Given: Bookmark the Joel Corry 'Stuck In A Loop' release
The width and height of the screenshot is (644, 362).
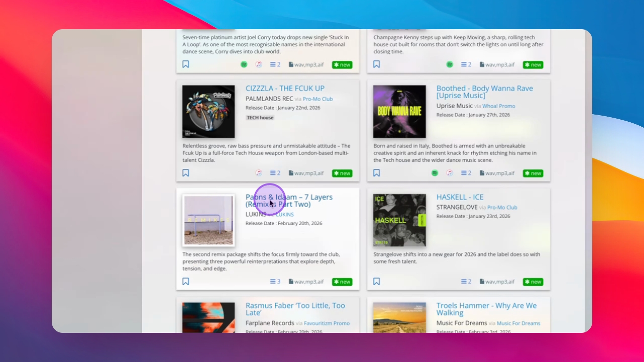Looking at the screenshot, I should pyautogui.click(x=186, y=64).
